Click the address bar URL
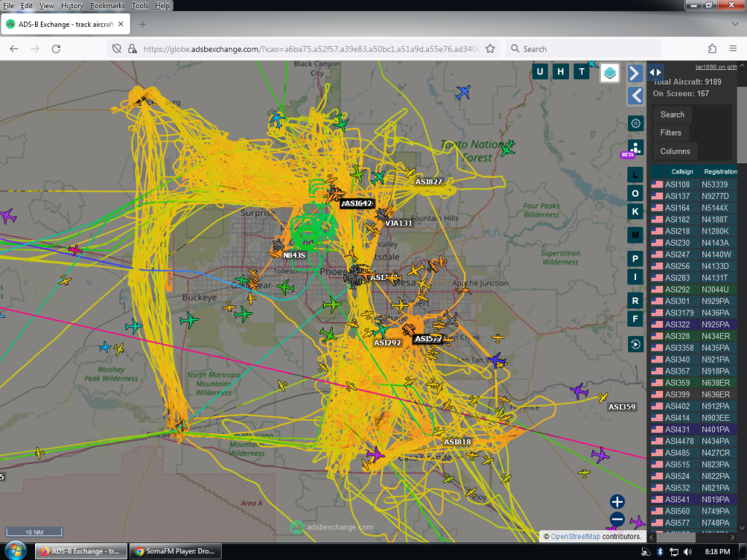The height and width of the screenshot is (560, 747). pos(311,49)
